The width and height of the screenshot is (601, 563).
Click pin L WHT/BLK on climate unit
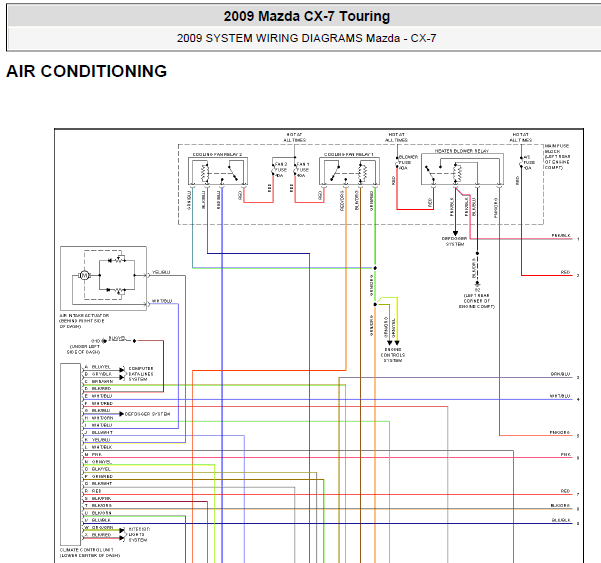(98, 447)
